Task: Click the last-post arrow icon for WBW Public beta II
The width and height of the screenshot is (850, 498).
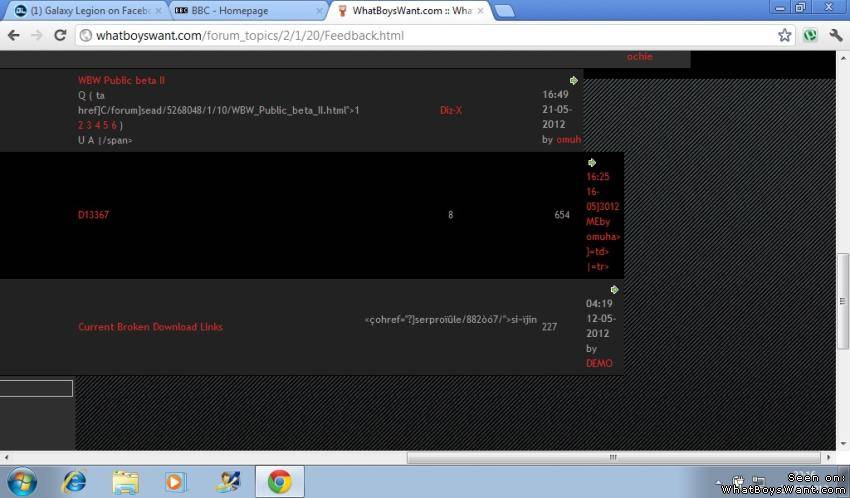Action: [574, 80]
